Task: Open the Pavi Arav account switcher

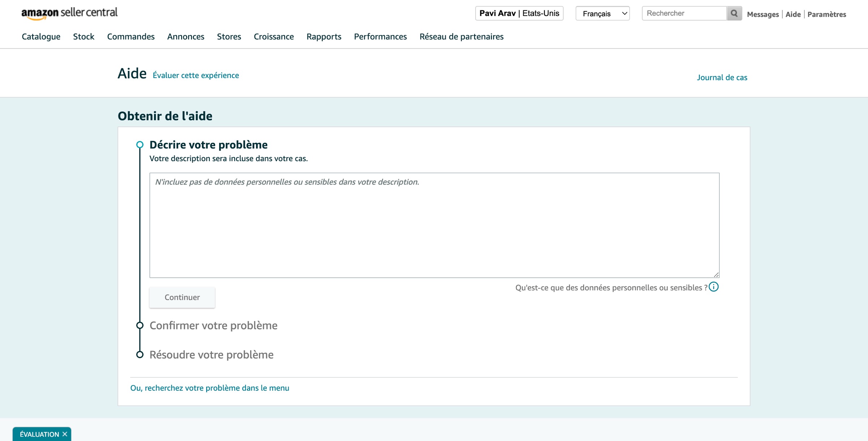Action: tap(519, 13)
